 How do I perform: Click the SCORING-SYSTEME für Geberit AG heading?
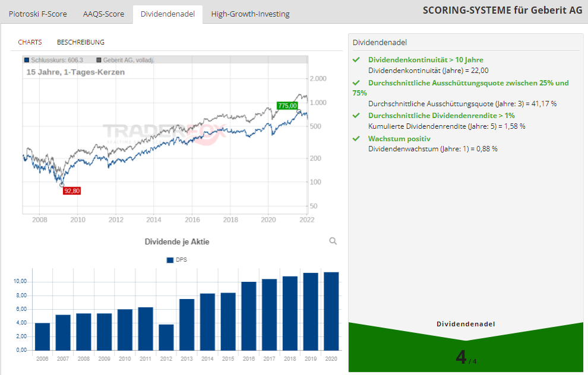(502, 10)
